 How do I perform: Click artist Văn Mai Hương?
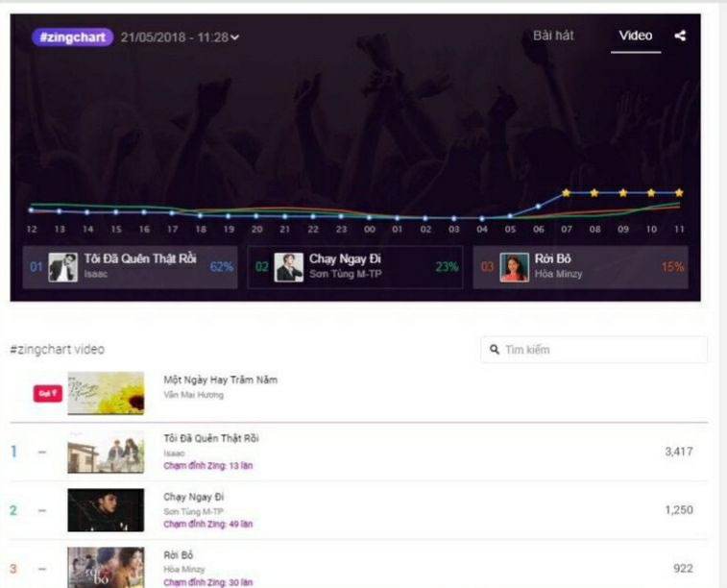click(193, 395)
